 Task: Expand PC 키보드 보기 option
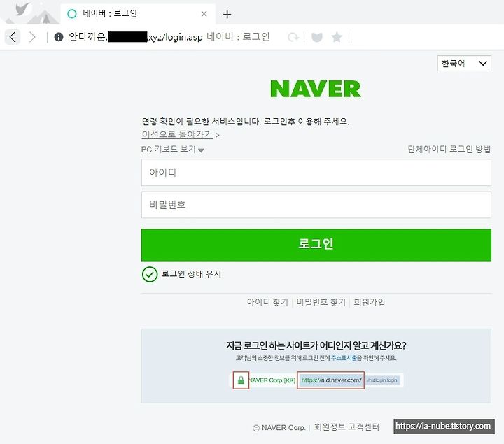pyautogui.click(x=172, y=150)
